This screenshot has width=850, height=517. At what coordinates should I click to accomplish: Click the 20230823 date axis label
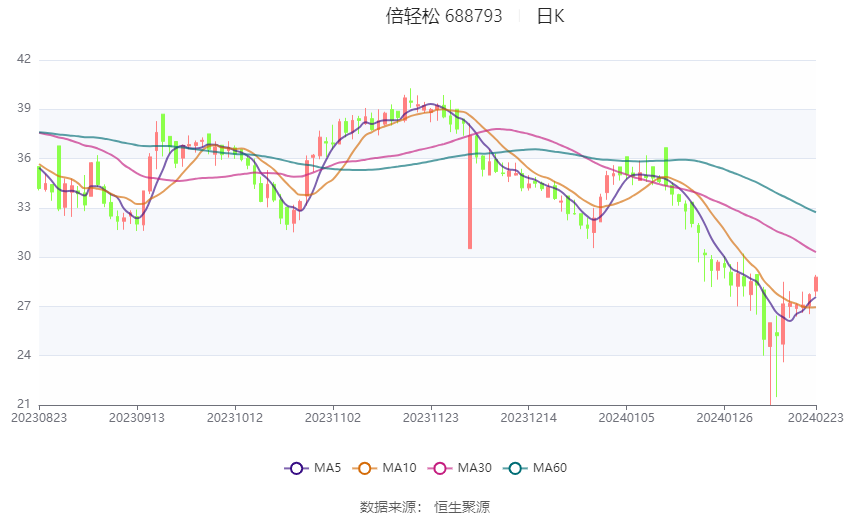click(39, 418)
